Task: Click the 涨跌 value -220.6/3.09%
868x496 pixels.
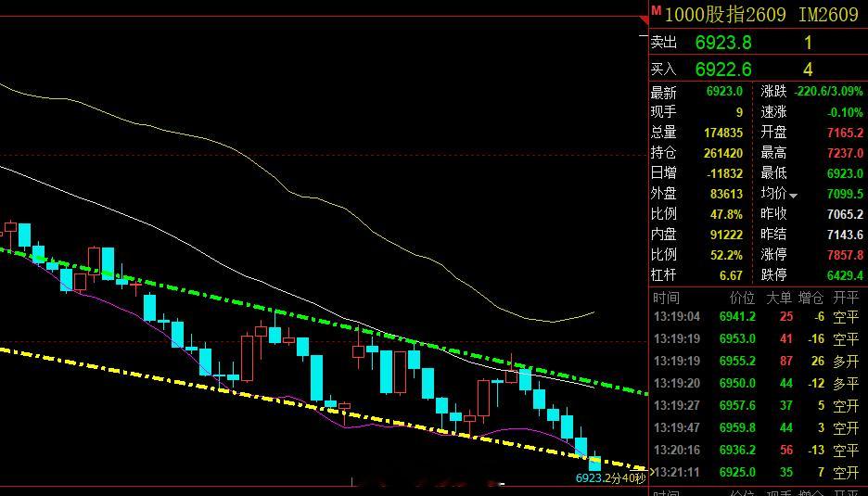Action: coord(828,92)
